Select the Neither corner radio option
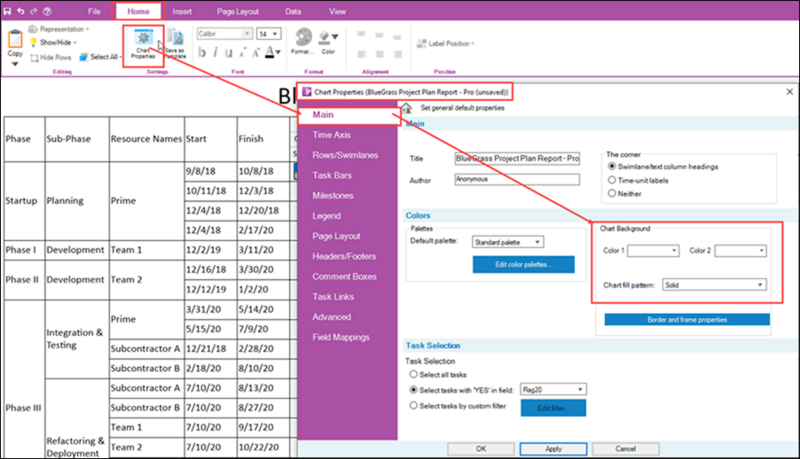The image size is (800, 459). pyautogui.click(x=612, y=193)
